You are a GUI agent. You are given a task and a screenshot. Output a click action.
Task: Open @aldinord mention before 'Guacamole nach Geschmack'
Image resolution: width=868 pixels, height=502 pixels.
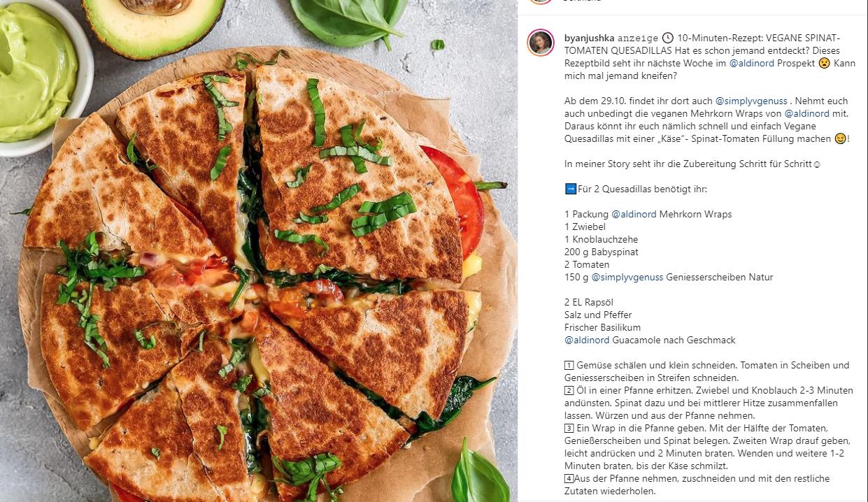click(587, 340)
